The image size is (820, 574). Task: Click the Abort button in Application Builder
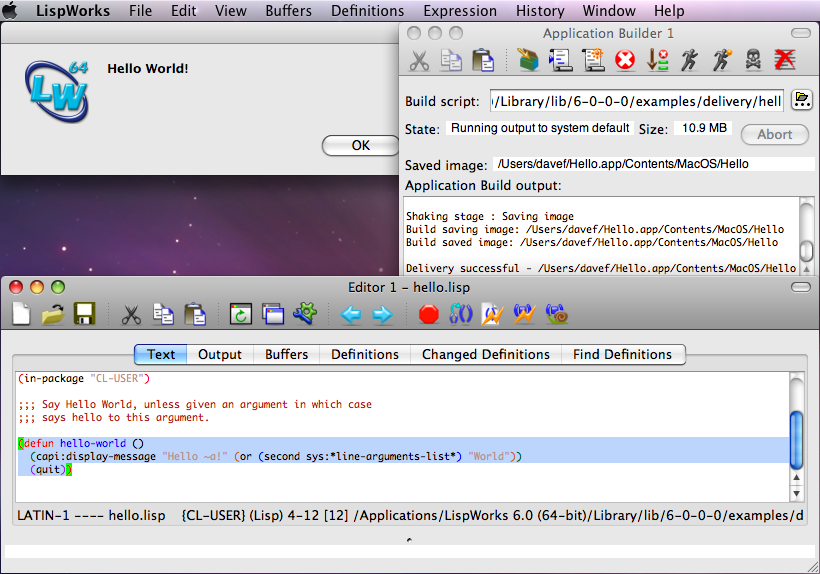pyautogui.click(x=775, y=134)
